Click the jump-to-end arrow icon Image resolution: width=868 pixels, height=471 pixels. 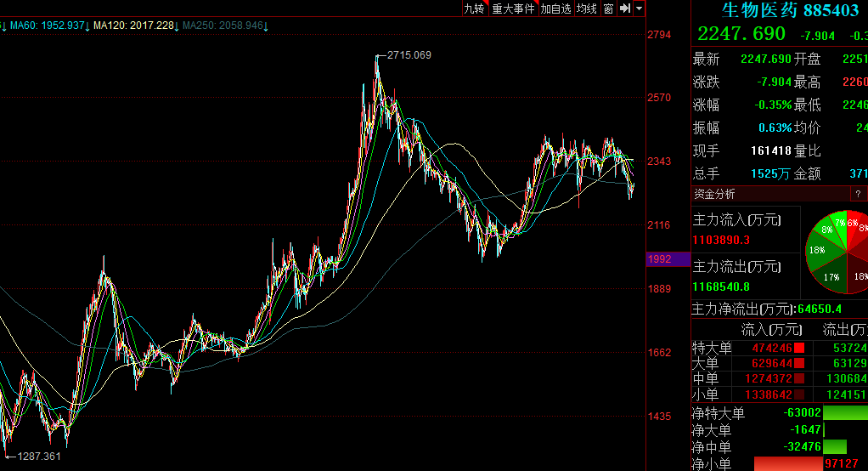click(625, 9)
